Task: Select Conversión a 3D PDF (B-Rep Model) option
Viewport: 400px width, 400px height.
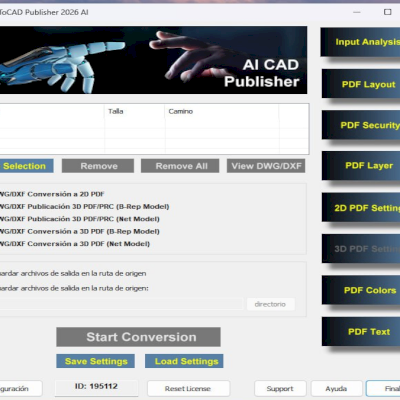Action: tap(80, 231)
